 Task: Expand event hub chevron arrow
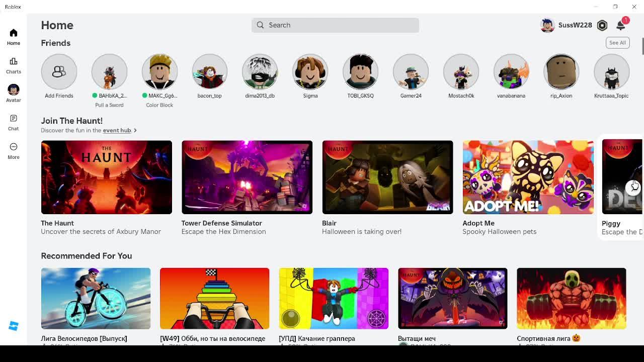click(135, 131)
